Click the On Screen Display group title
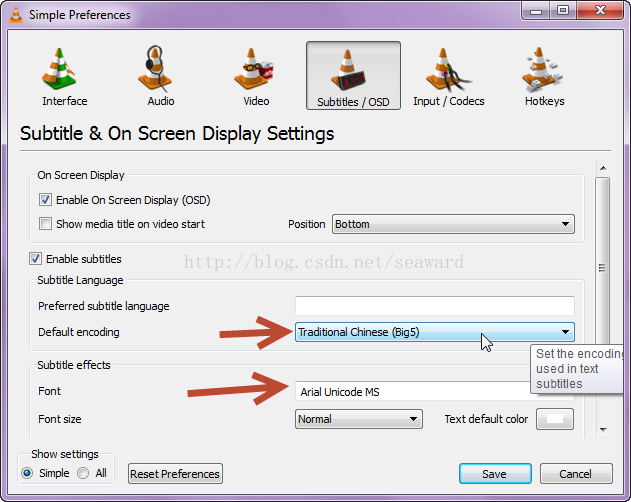Screen dimensions: 631x502 point(80,175)
